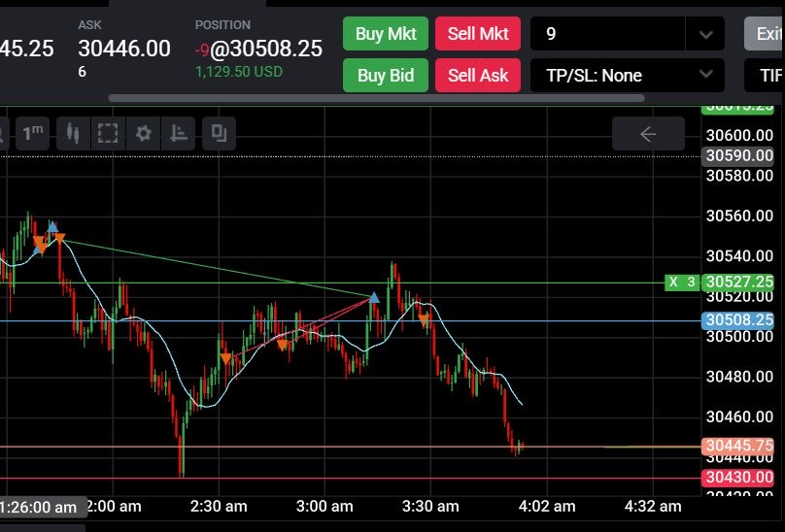Click the 4:02 am time axis label
785x532 pixels.
pos(547,507)
